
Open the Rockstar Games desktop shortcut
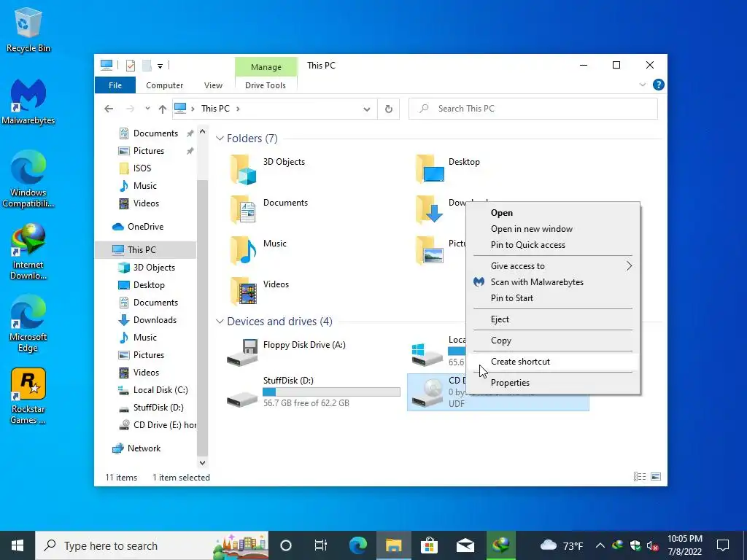tap(28, 396)
